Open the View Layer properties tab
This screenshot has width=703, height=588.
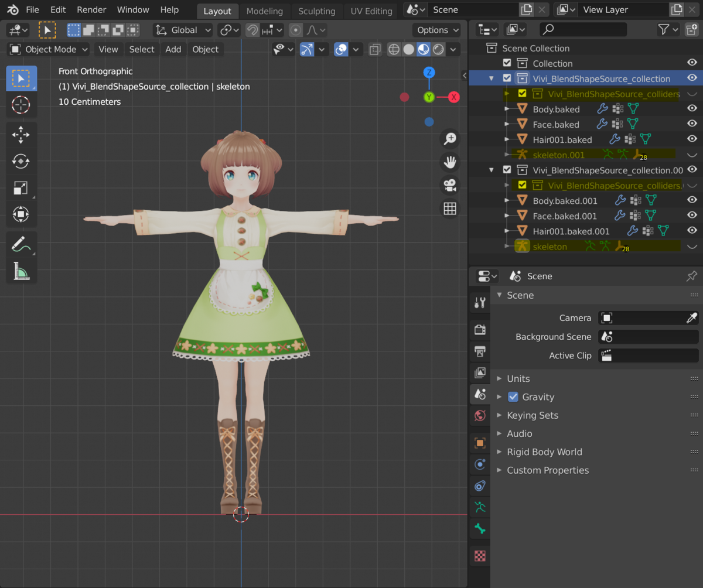coord(480,372)
